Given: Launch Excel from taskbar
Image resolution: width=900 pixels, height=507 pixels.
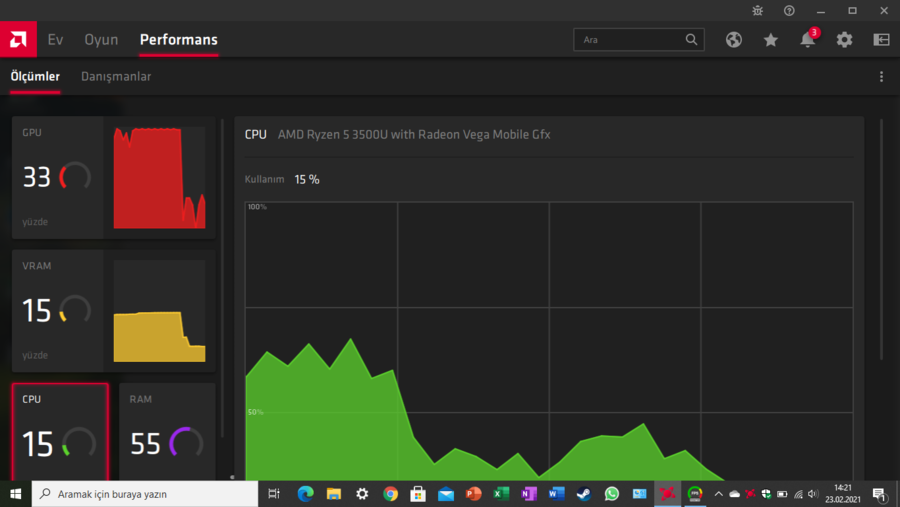Looking at the screenshot, I should click(501, 494).
